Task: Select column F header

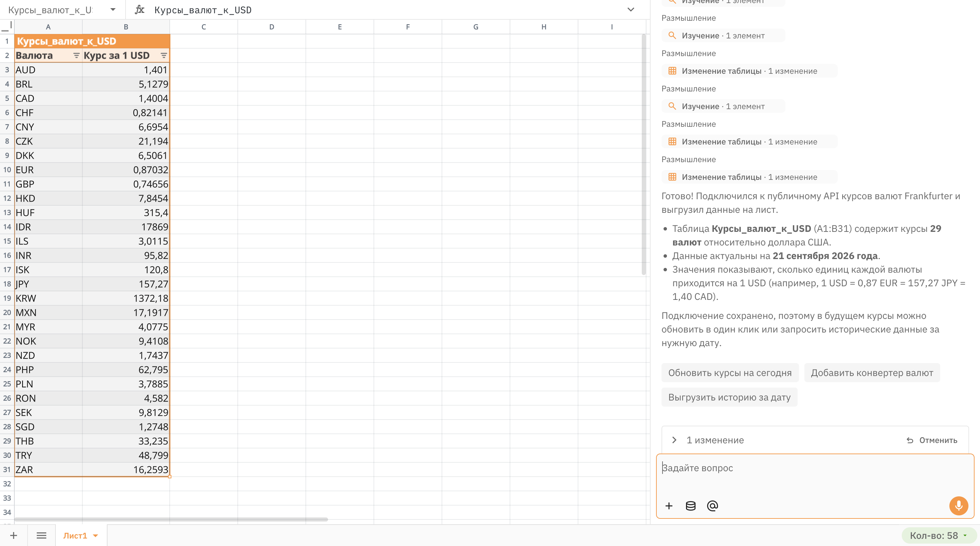Action: (407, 27)
